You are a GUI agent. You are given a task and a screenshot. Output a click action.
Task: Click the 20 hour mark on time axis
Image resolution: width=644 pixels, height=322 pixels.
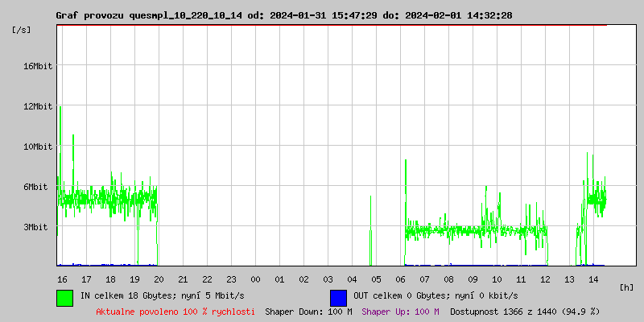159,279
